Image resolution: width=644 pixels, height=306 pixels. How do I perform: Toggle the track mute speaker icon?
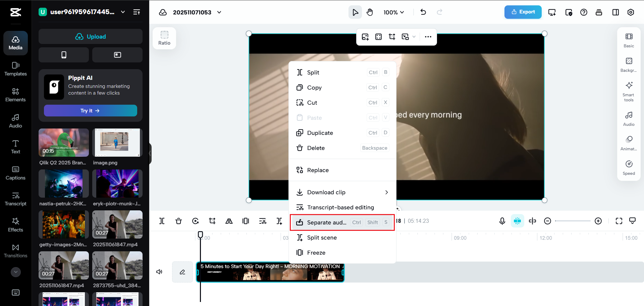(159, 272)
